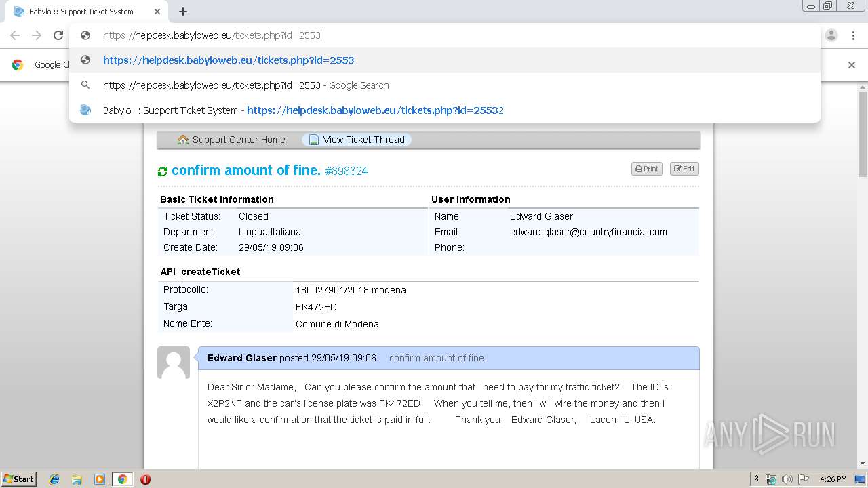Select the create date '29/05/19 09:06'
Image resolution: width=868 pixels, height=488 pixels.
click(x=271, y=247)
